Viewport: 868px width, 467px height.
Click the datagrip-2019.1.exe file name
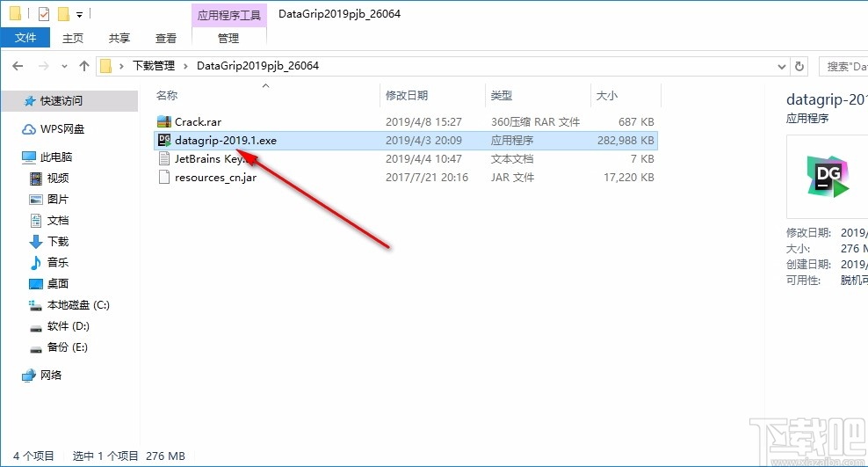point(225,140)
